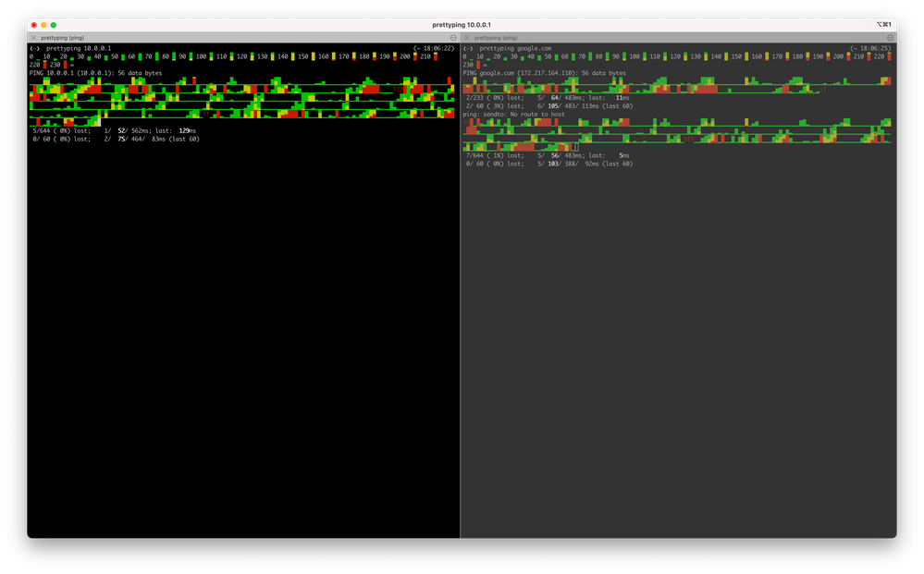Click the ⌥⌘1 window shortcut indicator
Image resolution: width=924 pixels, height=574 pixels.
pyautogui.click(x=883, y=25)
